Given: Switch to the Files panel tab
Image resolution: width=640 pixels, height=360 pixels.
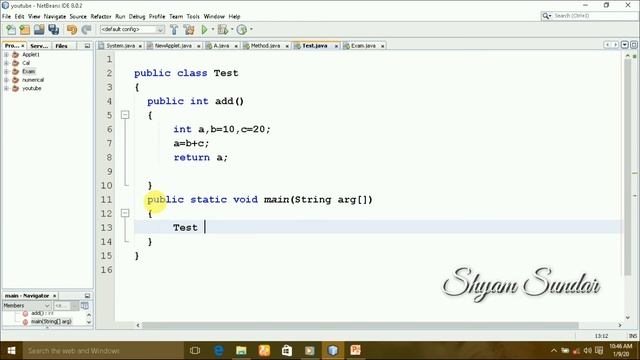Looking at the screenshot, I should point(61,46).
